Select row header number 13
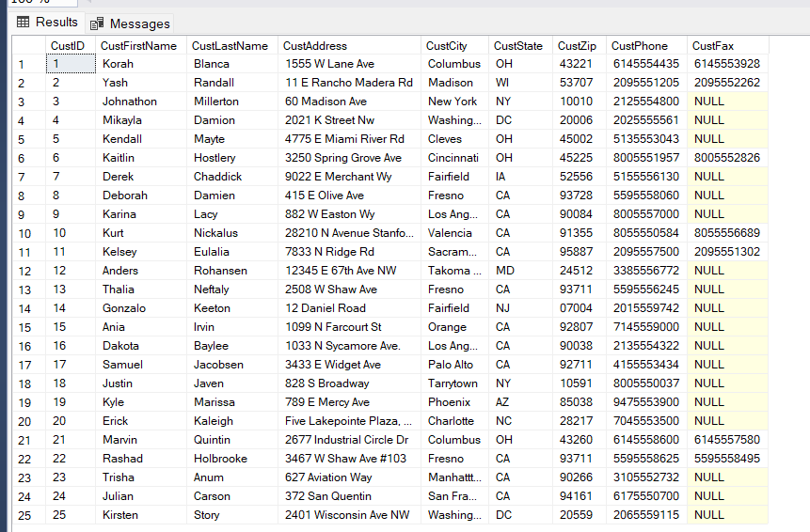This screenshot has height=532, width=810. click(29, 290)
